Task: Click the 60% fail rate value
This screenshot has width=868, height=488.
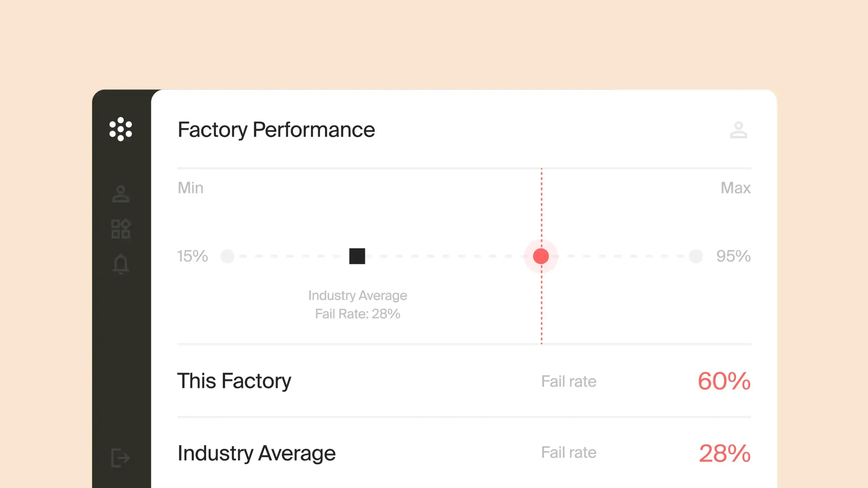Action: pos(724,381)
